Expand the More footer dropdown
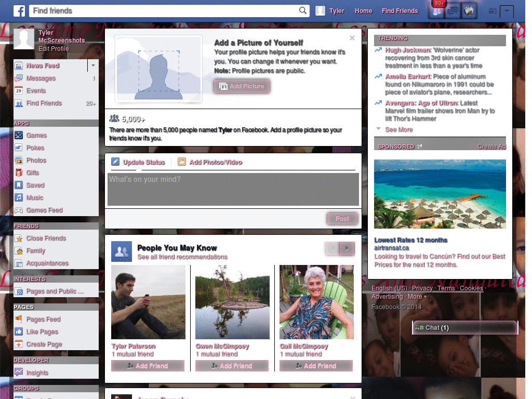This screenshot has width=532, height=399. [417, 297]
